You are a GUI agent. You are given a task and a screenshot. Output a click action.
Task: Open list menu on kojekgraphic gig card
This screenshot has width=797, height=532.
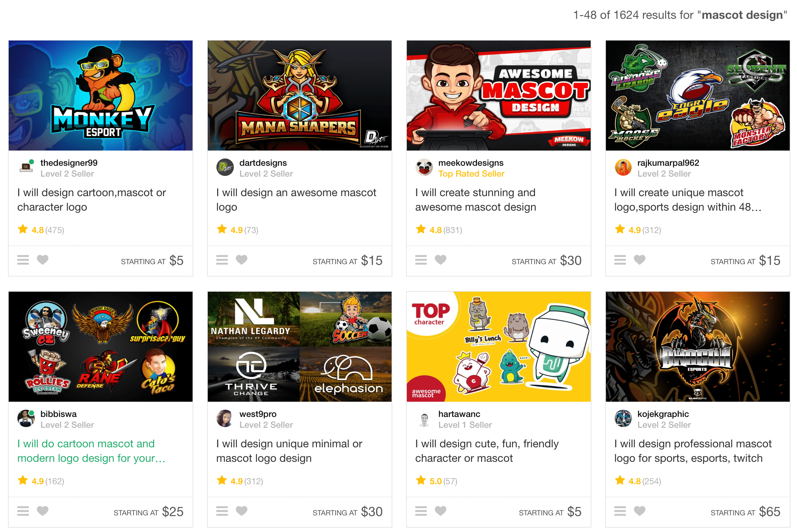[620, 511]
